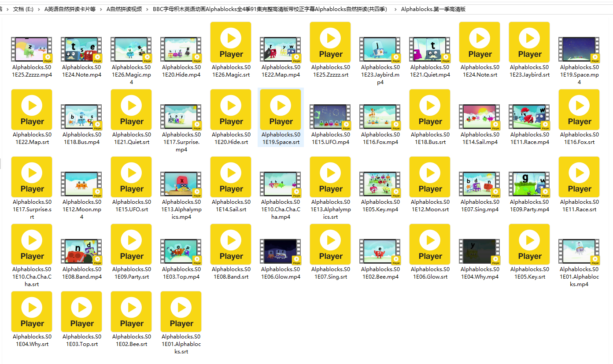
Task: Select Alphablocks.S01E11.Race.srt Player icon
Action: click(579, 177)
